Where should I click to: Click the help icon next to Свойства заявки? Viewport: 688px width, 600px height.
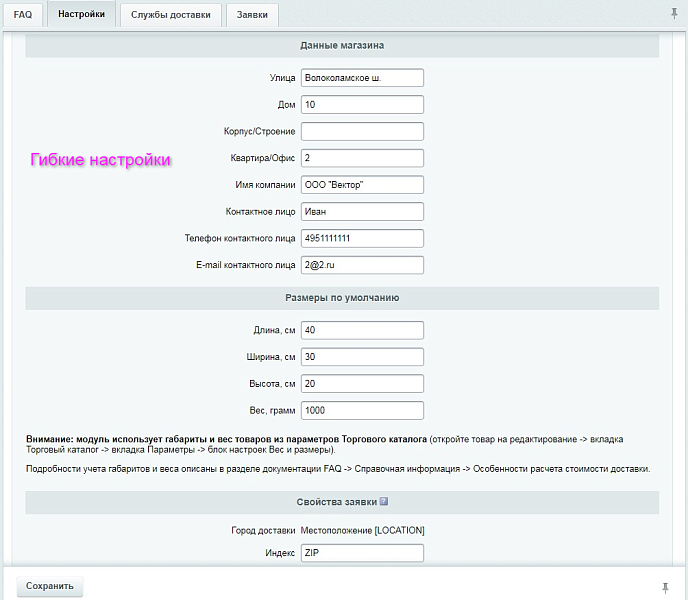(383, 502)
